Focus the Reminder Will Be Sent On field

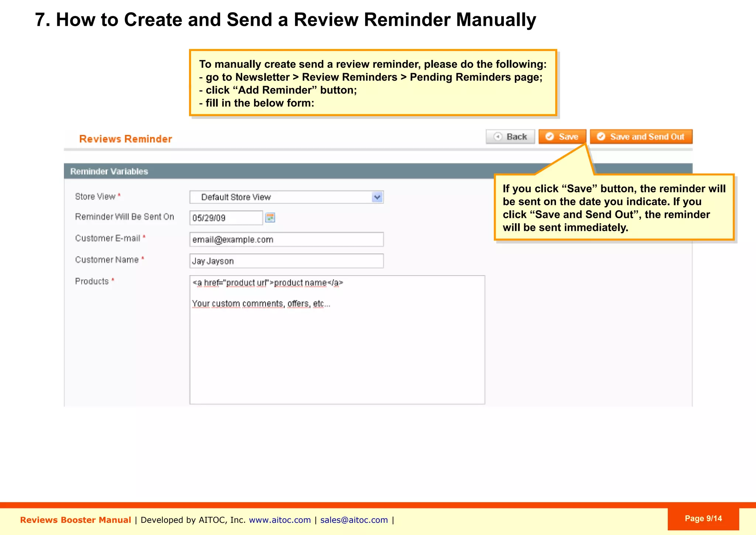pos(226,218)
